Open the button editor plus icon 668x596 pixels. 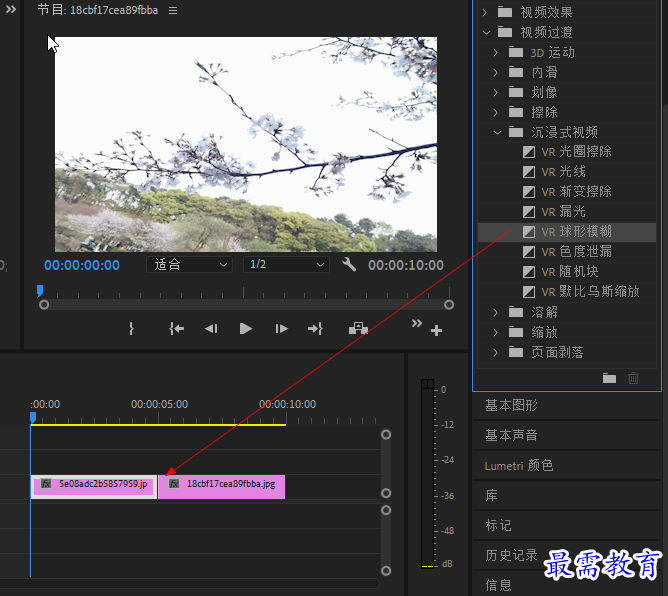(436, 330)
